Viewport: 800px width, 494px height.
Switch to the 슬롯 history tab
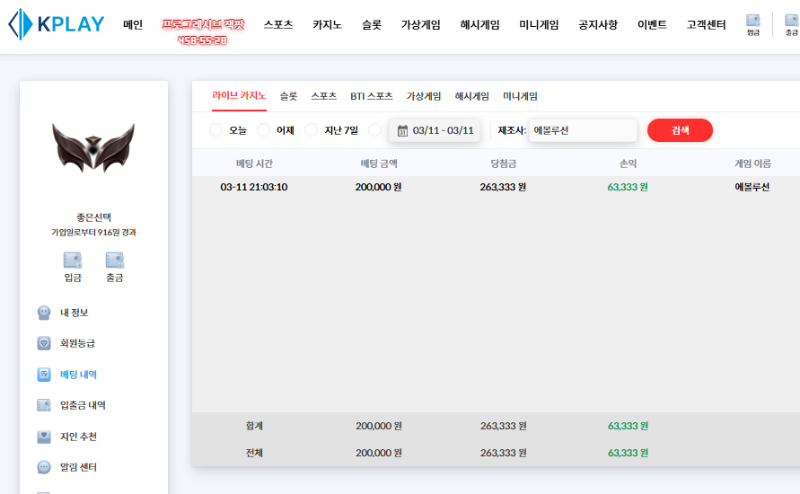(x=288, y=96)
